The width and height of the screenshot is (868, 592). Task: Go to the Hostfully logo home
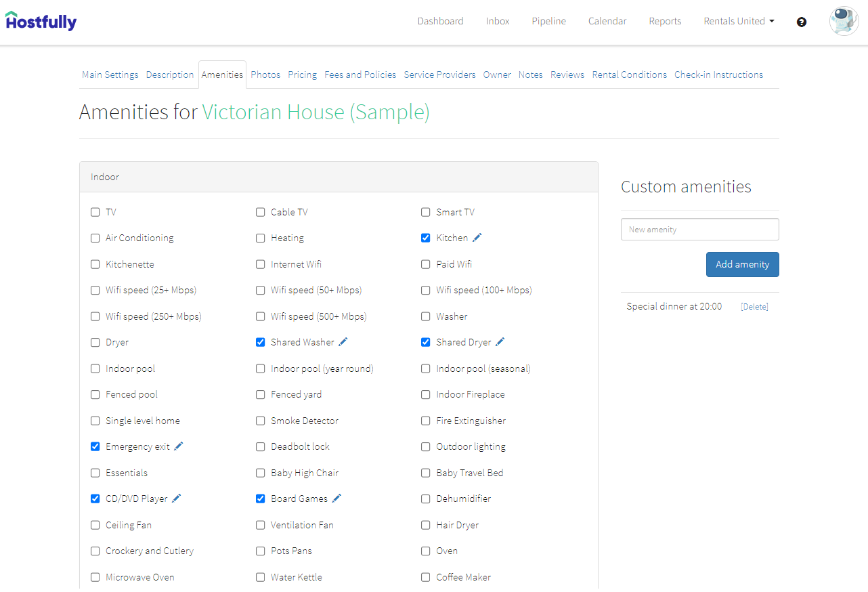41,21
